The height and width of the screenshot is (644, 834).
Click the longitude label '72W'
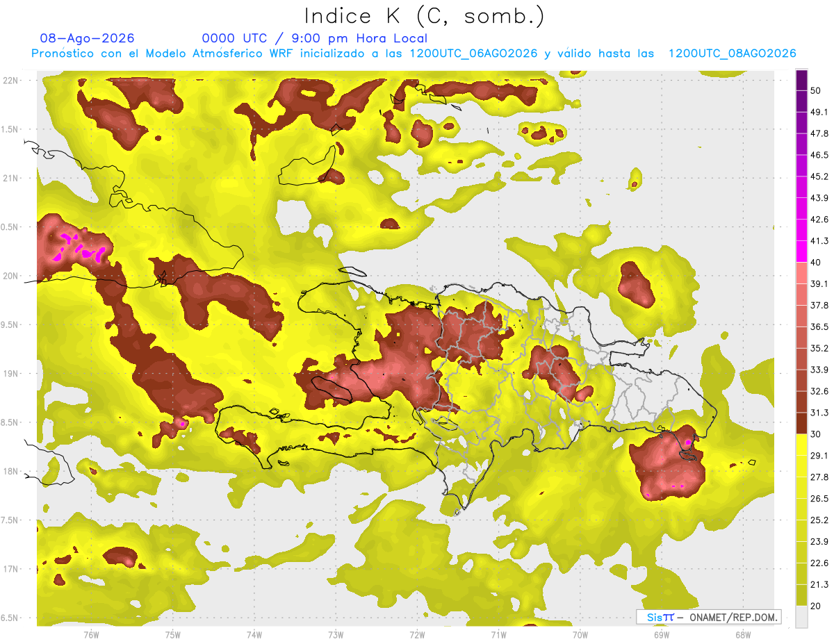pyautogui.click(x=417, y=635)
